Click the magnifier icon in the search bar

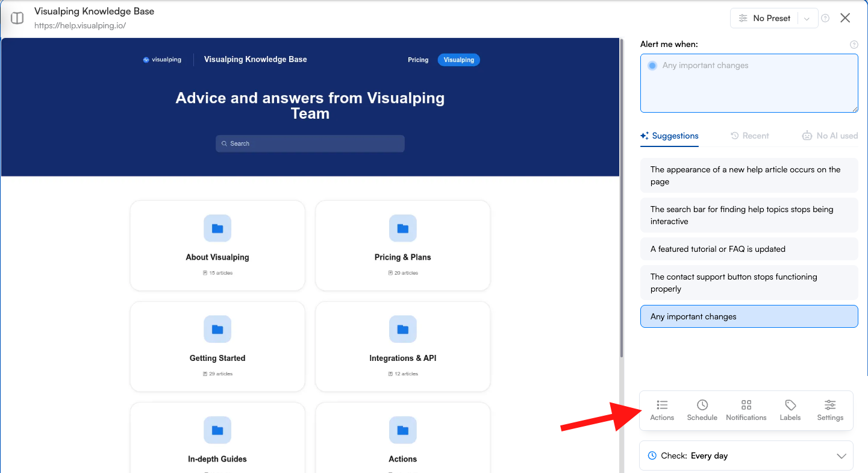click(x=224, y=143)
